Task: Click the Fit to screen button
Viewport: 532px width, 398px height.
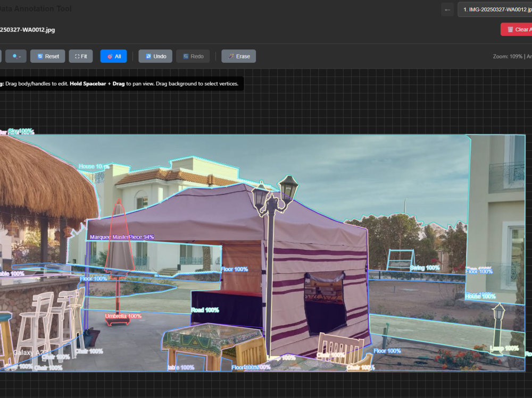Action: point(81,56)
